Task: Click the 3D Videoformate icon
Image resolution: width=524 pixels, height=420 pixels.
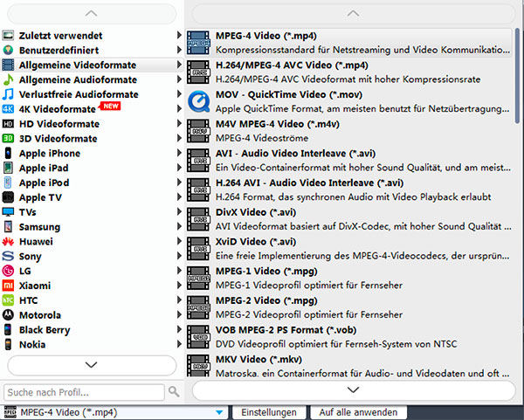Action: 8,138
